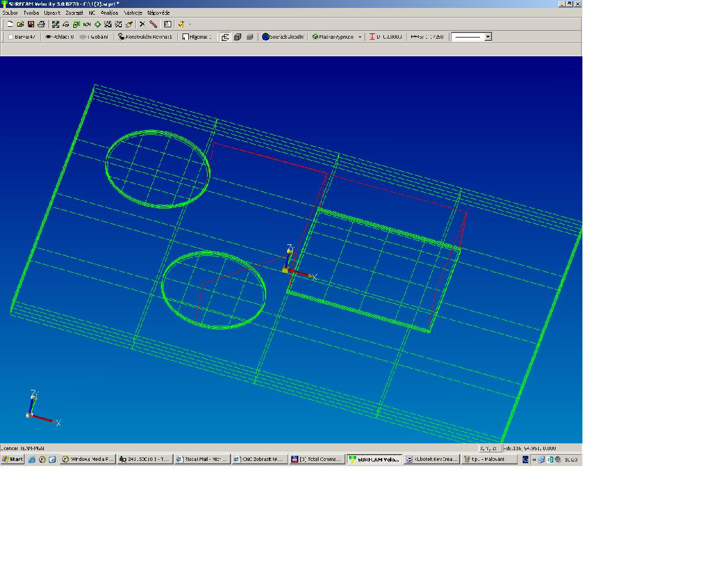Click the Konstrukční Rovina button
Image resolution: width=728 pixels, height=582 pixels.
tap(145, 37)
